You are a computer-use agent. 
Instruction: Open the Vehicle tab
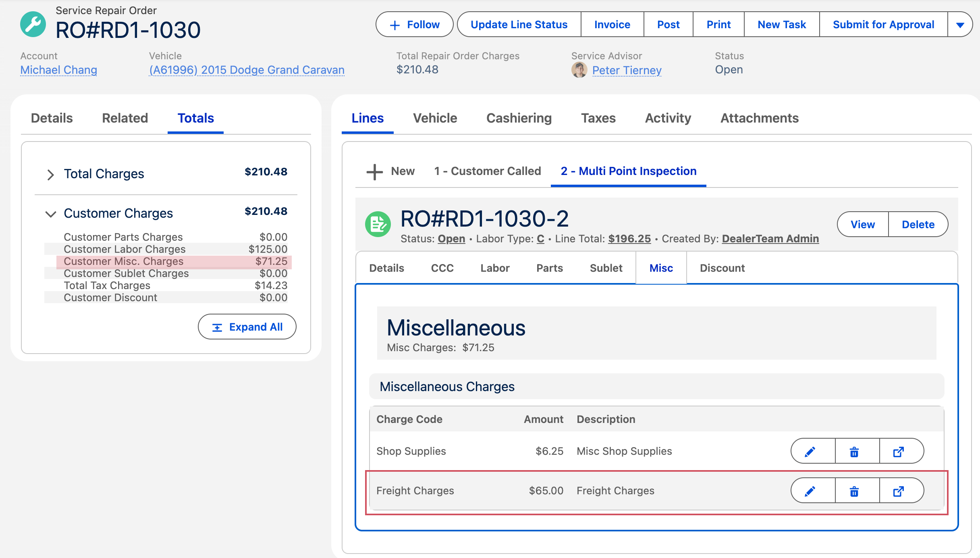pos(435,118)
